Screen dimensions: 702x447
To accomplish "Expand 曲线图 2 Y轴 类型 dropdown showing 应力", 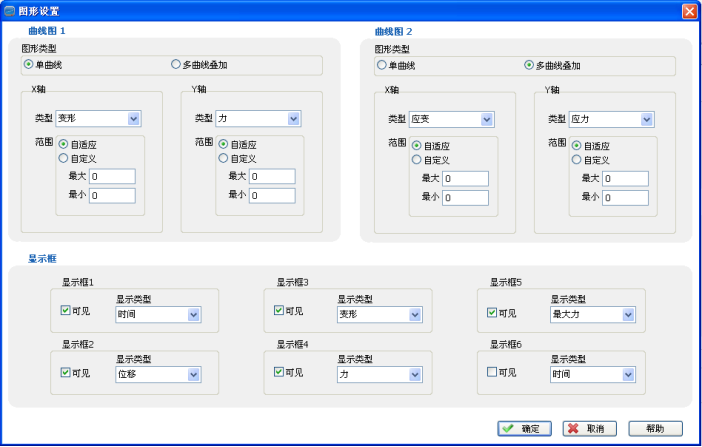I will pyautogui.click(x=647, y=120).
